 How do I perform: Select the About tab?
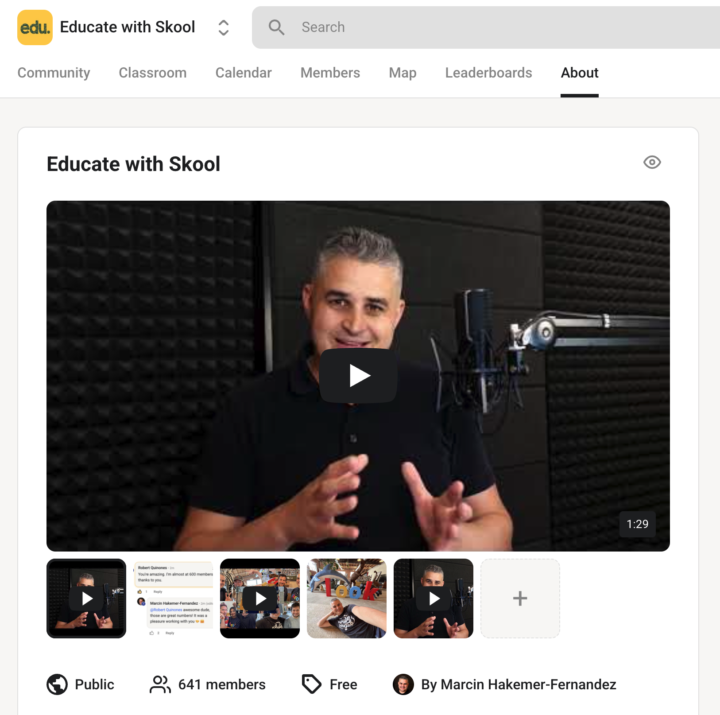click(x=579, y=73)
